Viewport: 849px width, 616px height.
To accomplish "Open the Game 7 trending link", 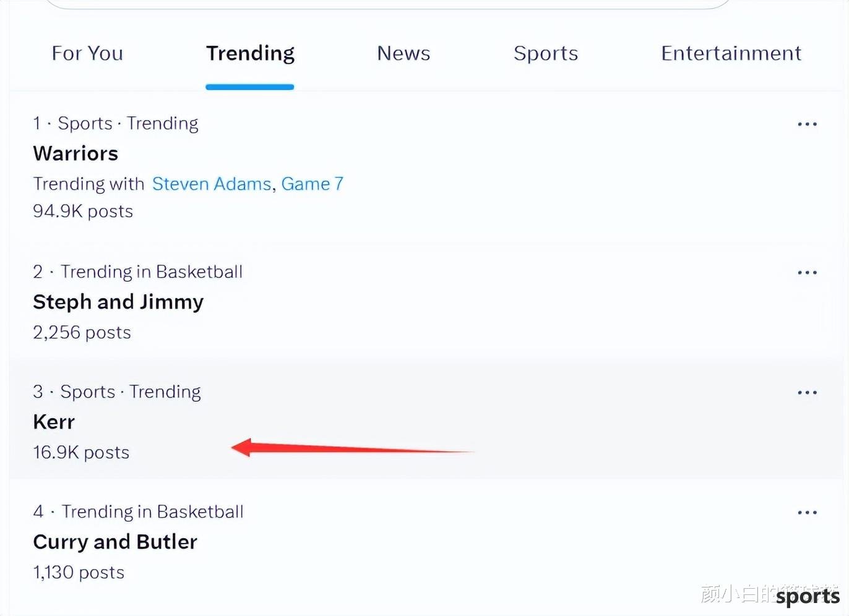I will point(312,184).
